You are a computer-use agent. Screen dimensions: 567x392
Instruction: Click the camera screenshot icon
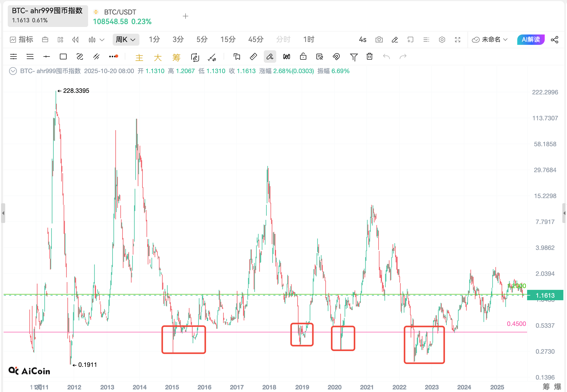point(379,40)
